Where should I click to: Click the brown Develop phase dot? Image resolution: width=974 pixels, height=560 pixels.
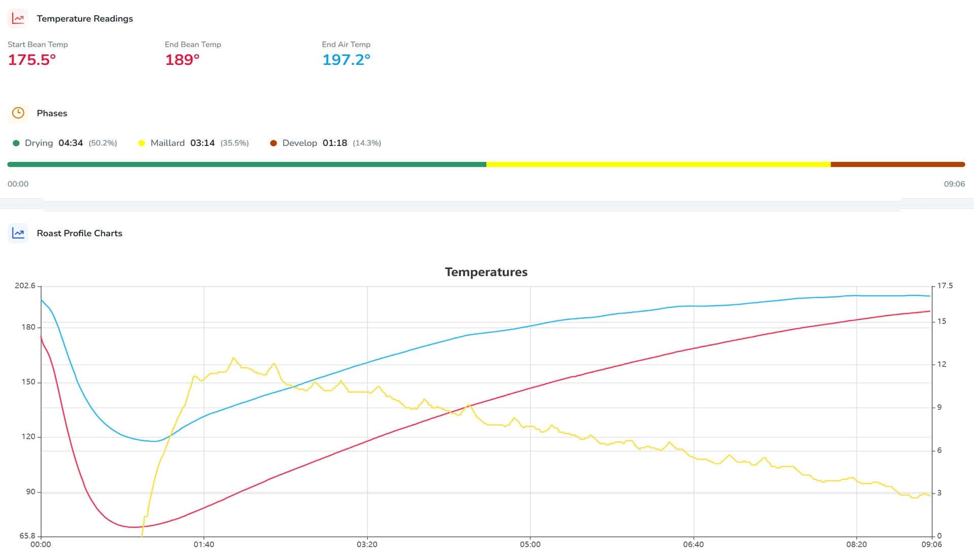click(273, 143)
